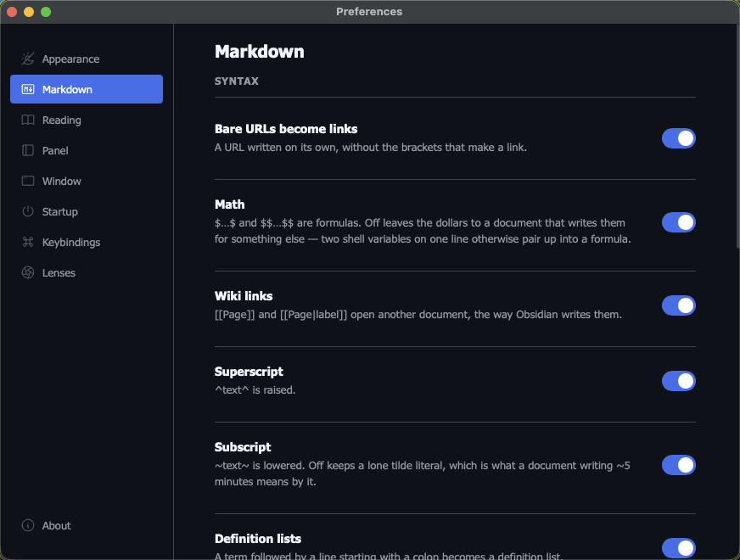Click the 'Superscript' setting title
Image resolution: width=740 pixels, height=560 pixels.
pyautogui.click(x=249, y=372)
